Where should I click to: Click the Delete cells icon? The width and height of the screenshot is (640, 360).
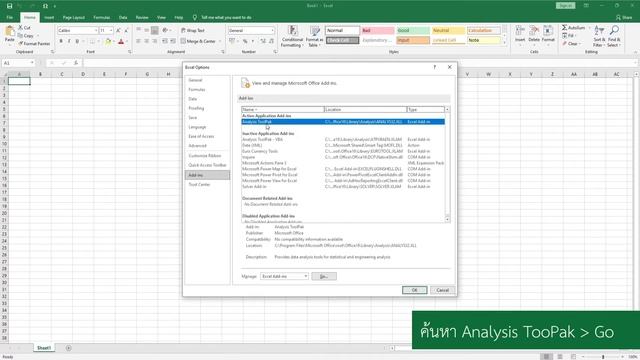[x=534, y=31]
